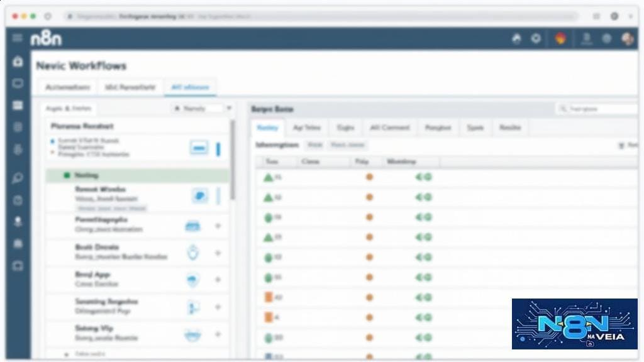Screen dimensions: 644x362
Task: Select the blue active tab under Nevic Workflows
Action: tap(190, 87)
